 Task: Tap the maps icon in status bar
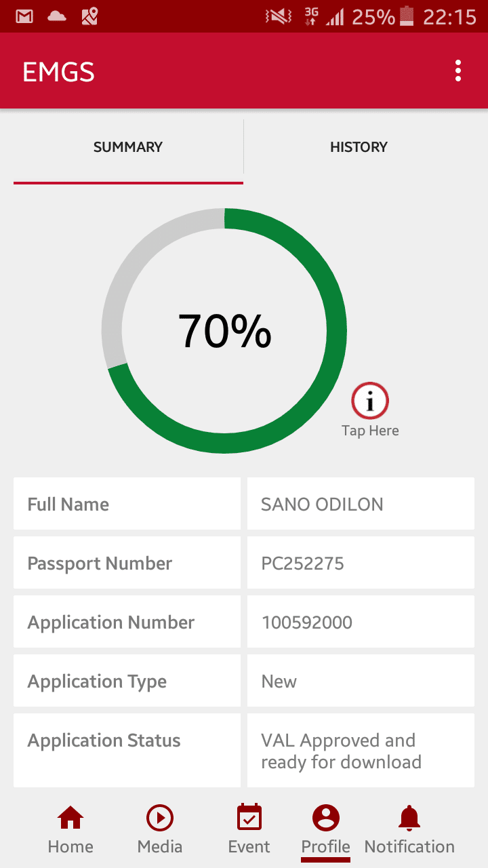coord(89,16)
